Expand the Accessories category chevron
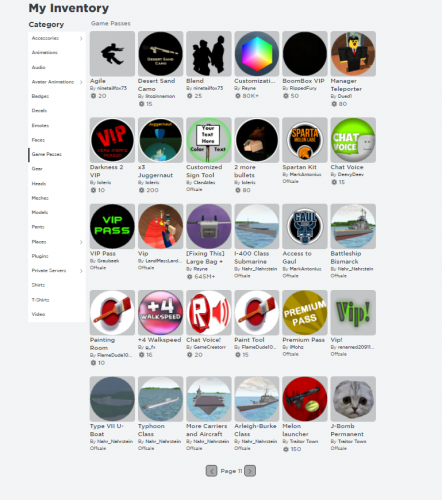 click(x=81, y=39)
